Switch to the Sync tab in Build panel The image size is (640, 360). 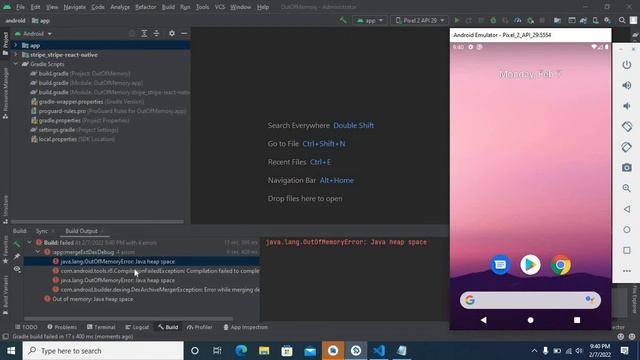(42, 231)
